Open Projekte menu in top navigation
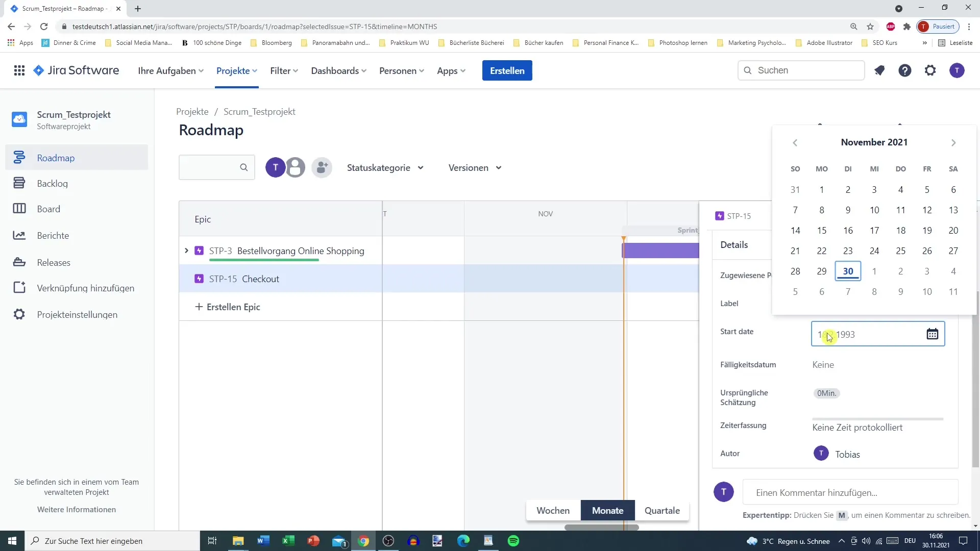980x551 pixels. pos(236,70)
